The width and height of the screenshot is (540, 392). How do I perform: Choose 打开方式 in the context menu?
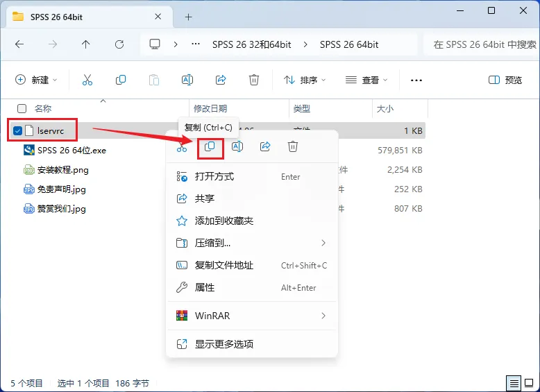point(252,176)
